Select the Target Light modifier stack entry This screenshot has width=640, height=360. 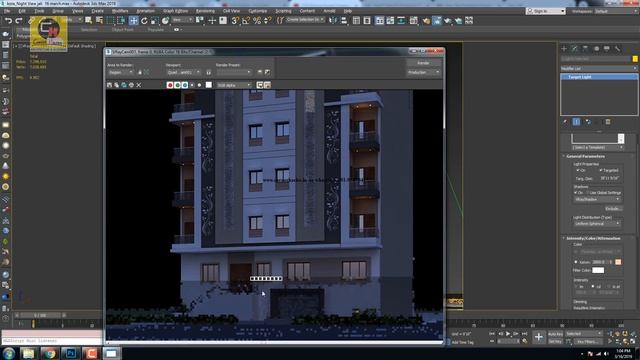(598, 77)
